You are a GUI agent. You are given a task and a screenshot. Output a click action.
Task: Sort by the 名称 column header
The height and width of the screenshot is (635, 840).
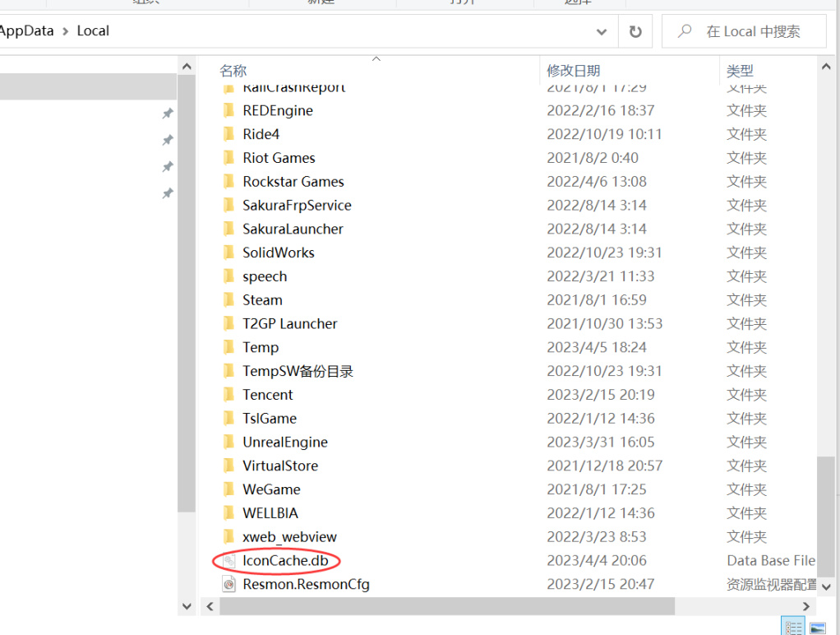[x=233, y=70]
